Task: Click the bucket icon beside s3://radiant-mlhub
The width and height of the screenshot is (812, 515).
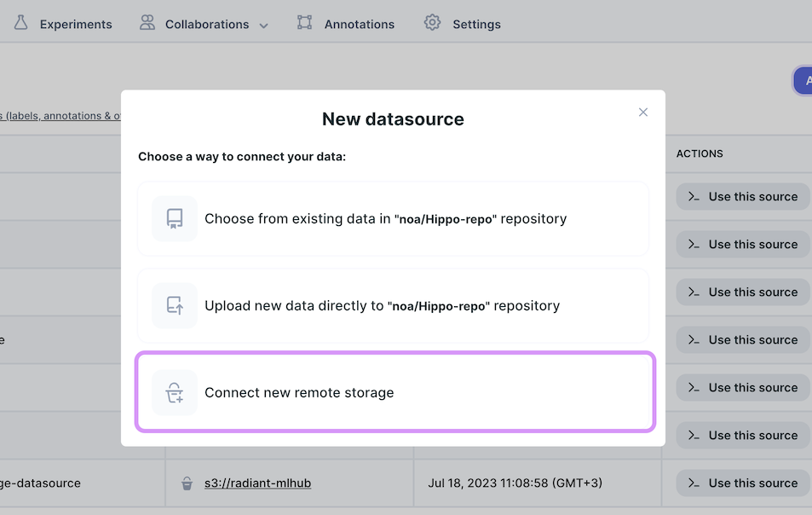Action: point(187,483)
